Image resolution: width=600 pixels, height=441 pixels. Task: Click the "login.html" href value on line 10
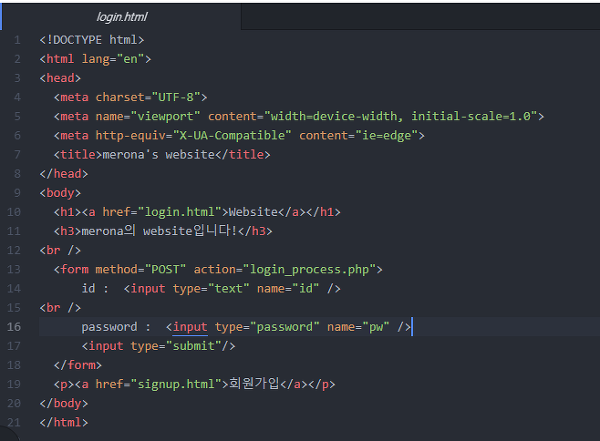pyautogui.click(x=179, y=212)
